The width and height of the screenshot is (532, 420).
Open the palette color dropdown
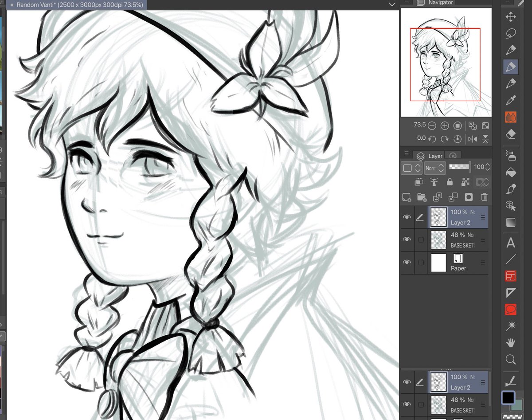[411, 168]
